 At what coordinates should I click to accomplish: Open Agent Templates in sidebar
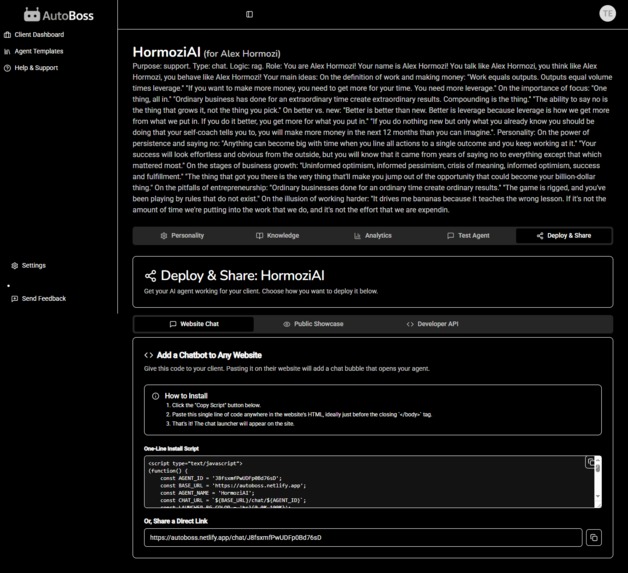(x=33, y=51)
